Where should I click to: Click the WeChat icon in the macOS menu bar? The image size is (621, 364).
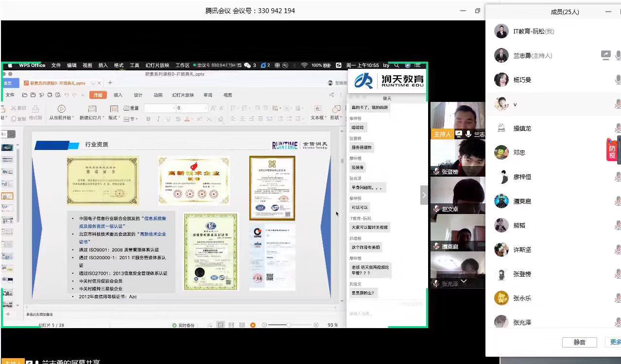[x=247, y=65]
